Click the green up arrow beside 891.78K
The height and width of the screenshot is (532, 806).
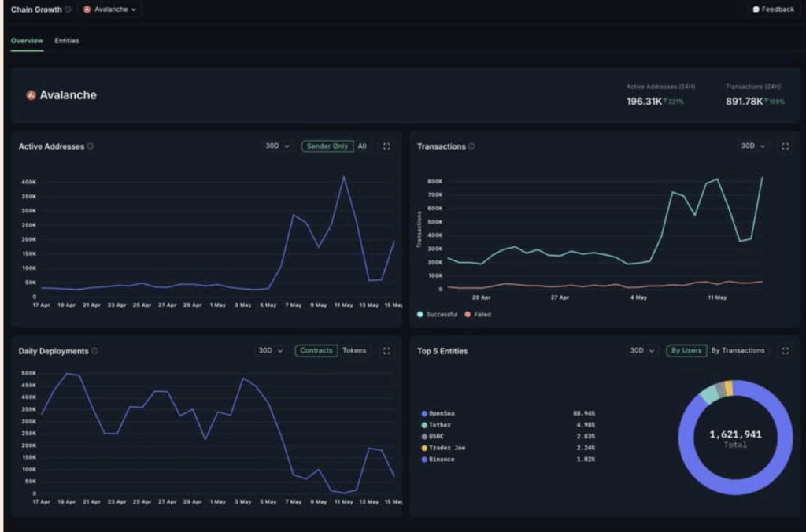pyautogui.click(x=766, y=101)
